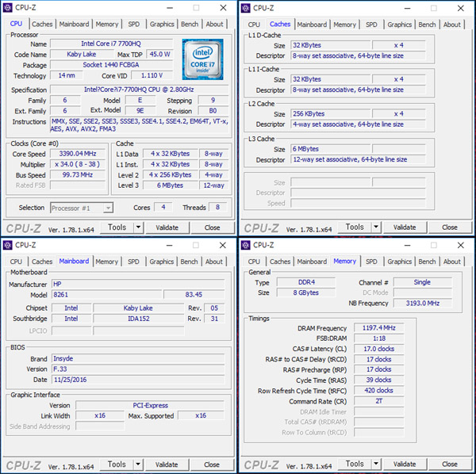Click the BIOS Date field 11/25/2016
This screenshot has height=474, width=476.
tap(138, 380)
